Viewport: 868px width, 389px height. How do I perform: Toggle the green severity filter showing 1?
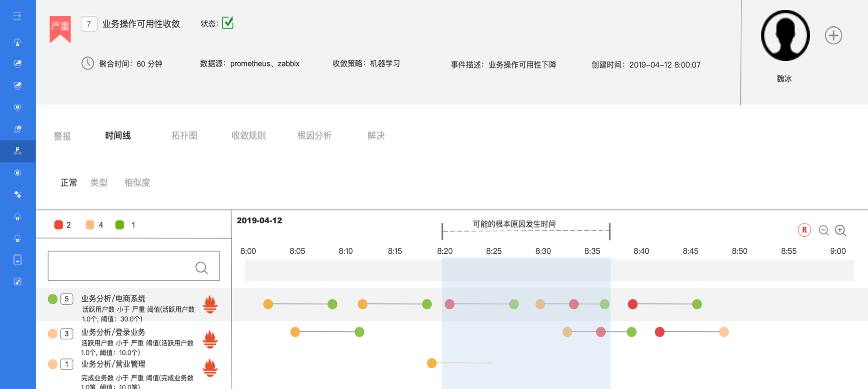pyautogui.click(x=120, y=225)
